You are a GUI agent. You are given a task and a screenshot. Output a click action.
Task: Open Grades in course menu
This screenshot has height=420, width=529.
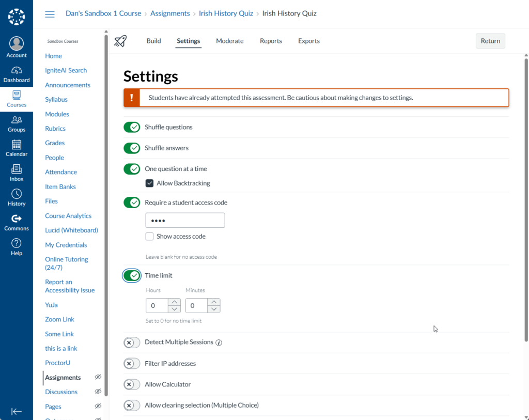(55, 143)
